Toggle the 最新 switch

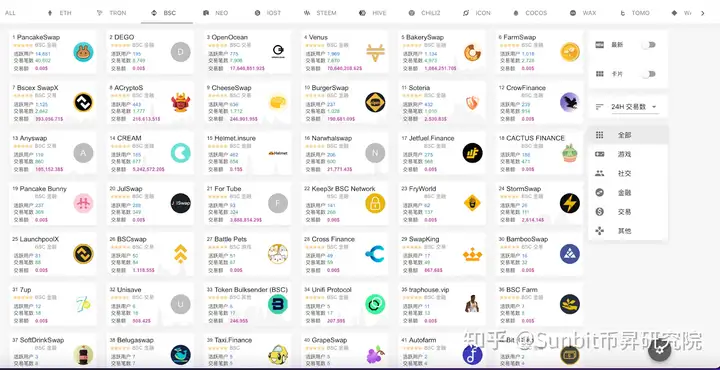coord(648,45)
